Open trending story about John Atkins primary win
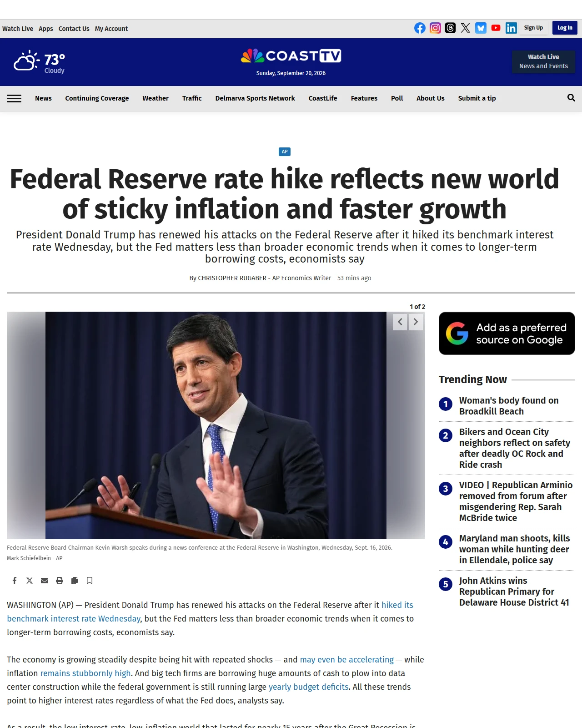The width and height of the screenshot is (582, 728). (x=514, y=591)
